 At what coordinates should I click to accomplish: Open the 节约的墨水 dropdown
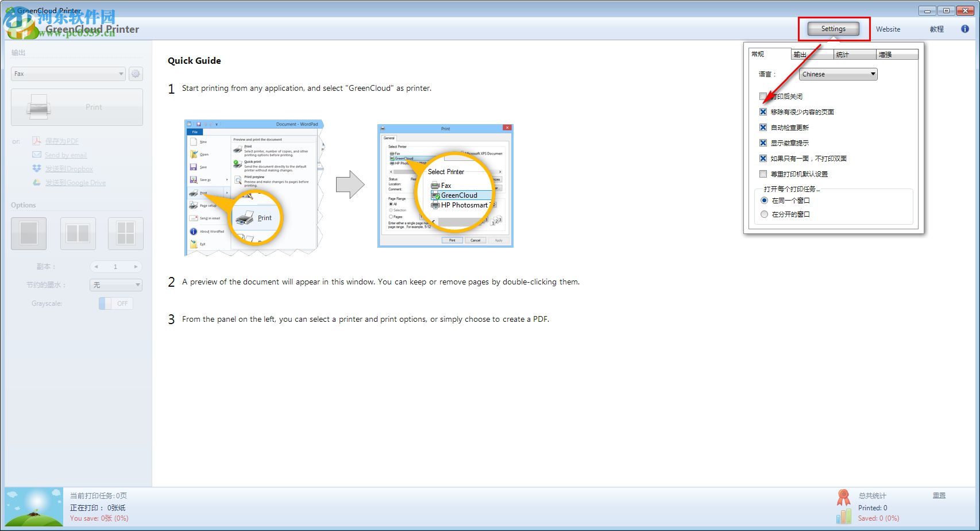(116, 285)
